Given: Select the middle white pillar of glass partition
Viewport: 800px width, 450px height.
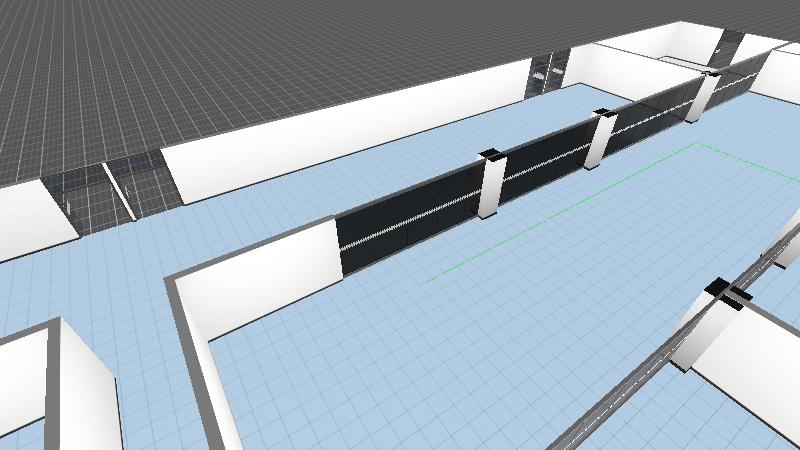Looking at the screenshot, I should point(599,140).
